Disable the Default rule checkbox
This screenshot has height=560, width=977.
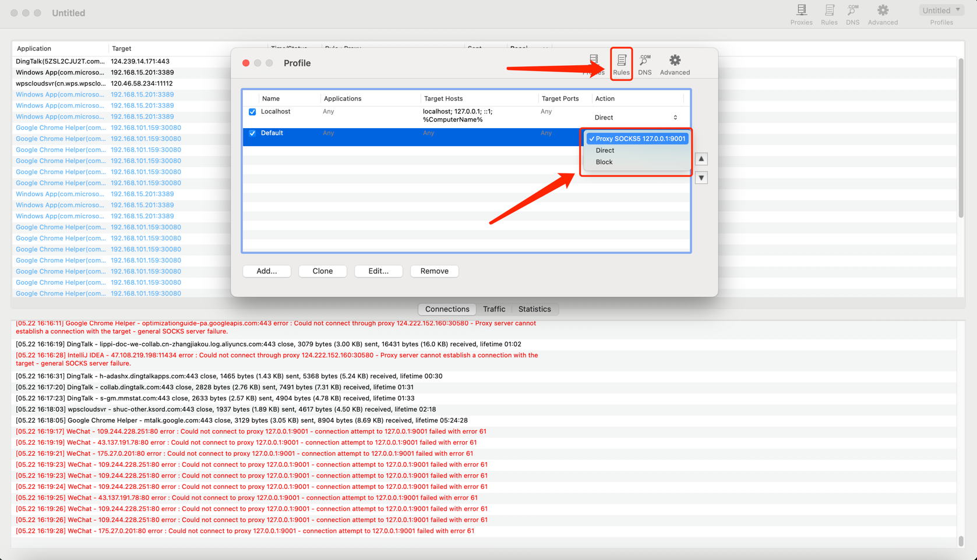(252, 133)
